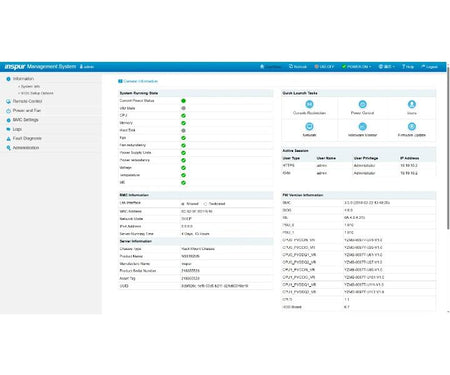Open the middle bottom quick launch firmware icon
Image resolution: width=450 pixels, height=375 pixels.
[362, 126]
